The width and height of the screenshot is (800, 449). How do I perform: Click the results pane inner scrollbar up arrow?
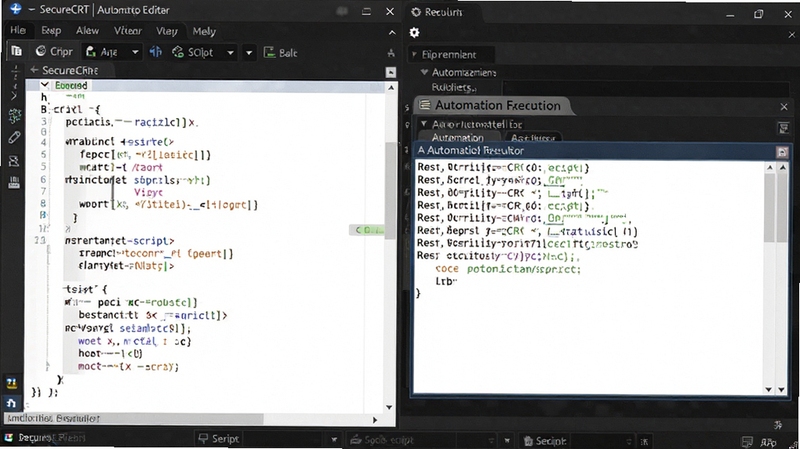[770, 167]
